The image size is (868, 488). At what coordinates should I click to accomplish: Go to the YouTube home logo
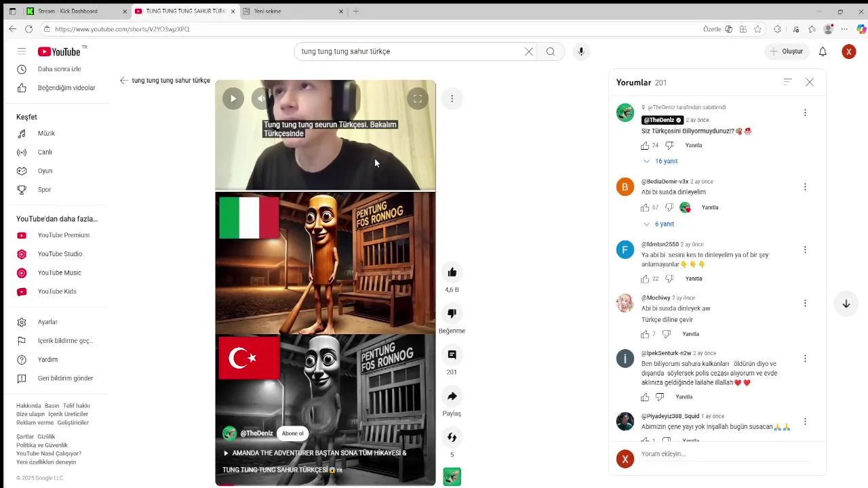coord(59,52)
